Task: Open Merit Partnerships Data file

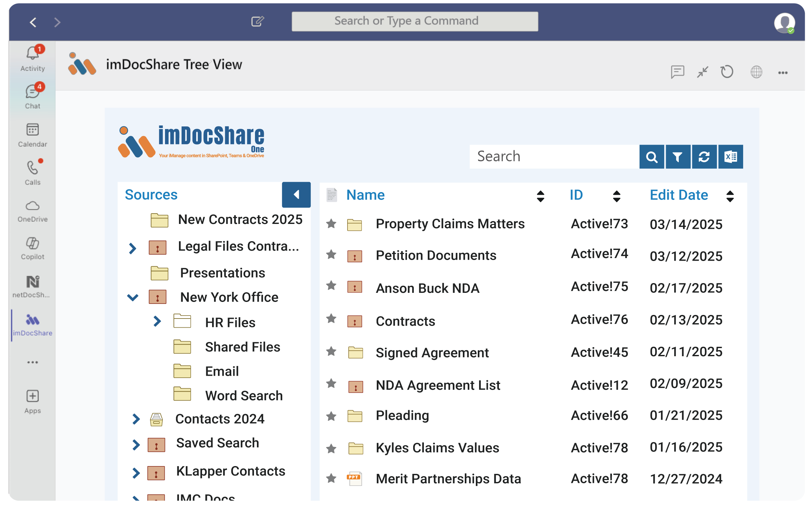Action: (448, 478)
